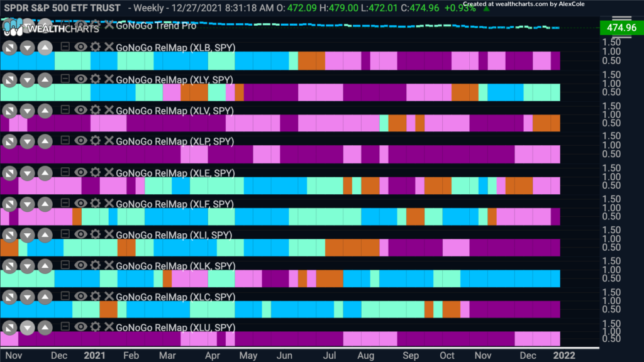This screenshot has width=644, height=362.
Task: Collapse the XLV RelMap pane with minus box
Action: pyautogui.click(x=65, y=109)
